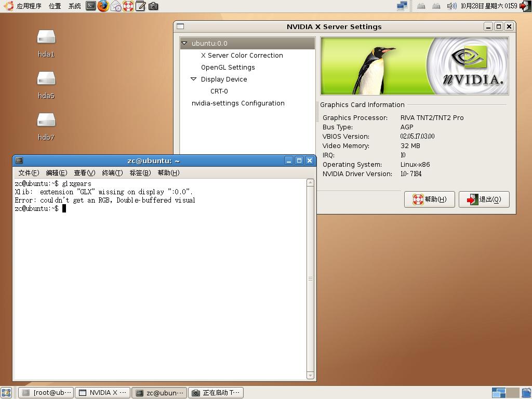The width and height of the screenshot is (532, 399).
Task: Open the text editor launcher icon
Action: click(140, 6)
